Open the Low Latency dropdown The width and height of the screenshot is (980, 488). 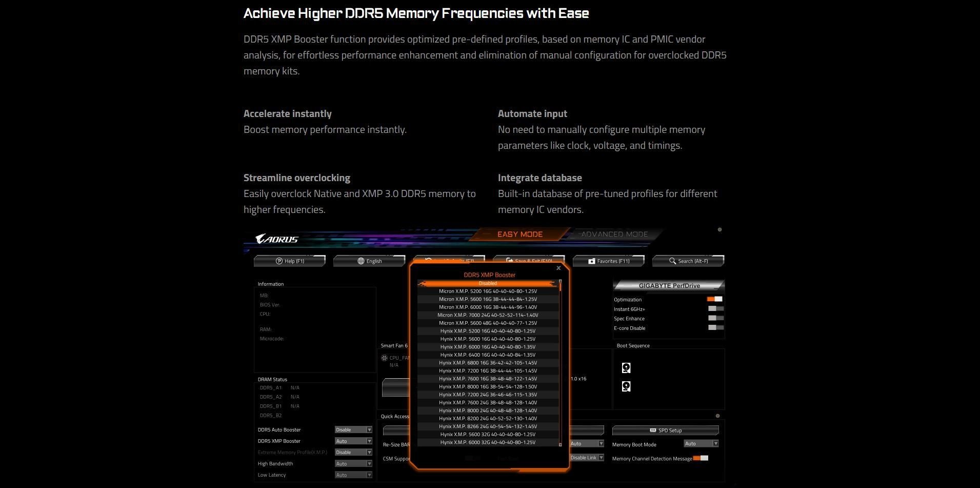point(353,475)
